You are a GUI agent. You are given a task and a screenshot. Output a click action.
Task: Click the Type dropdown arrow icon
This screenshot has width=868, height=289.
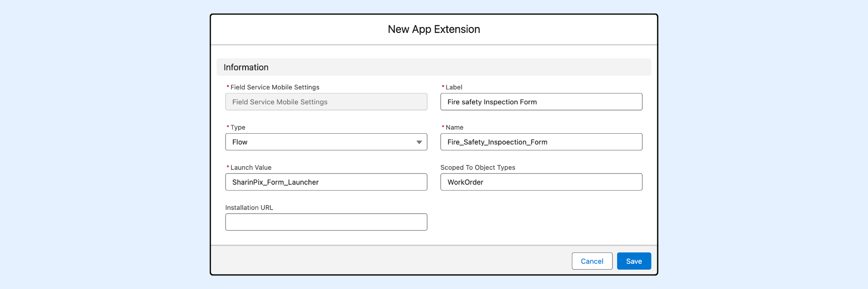419,142
